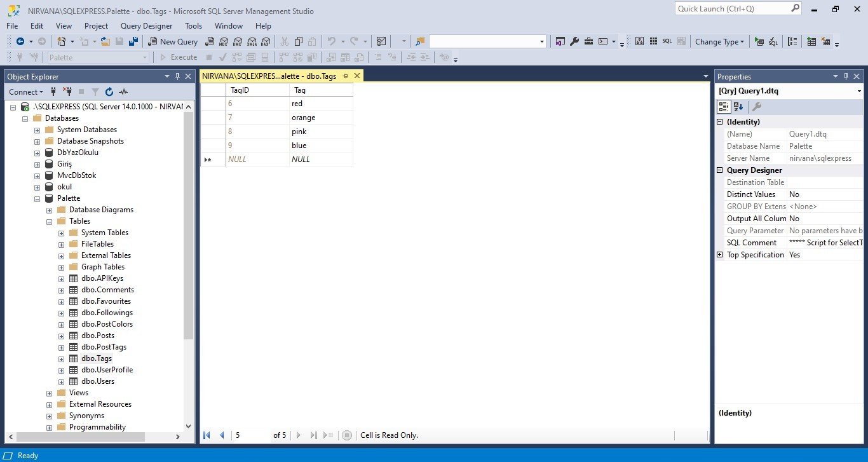Collapse the Query Designer property group

720,170
